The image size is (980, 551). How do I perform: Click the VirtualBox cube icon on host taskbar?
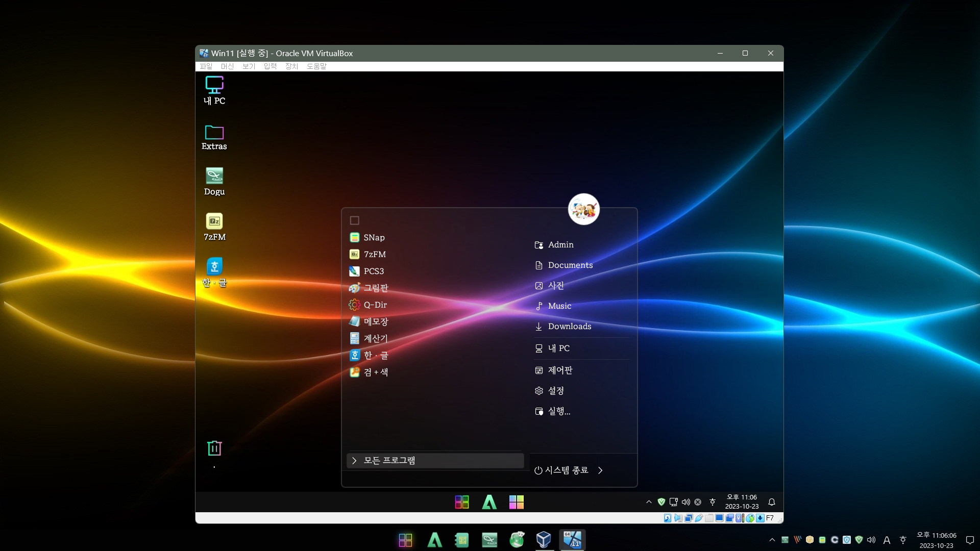[544, 540]
